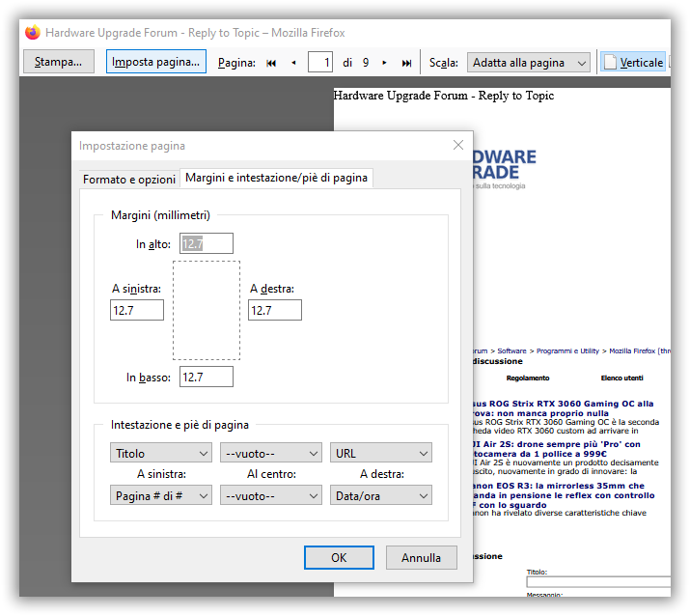Cancel dialog with Annulla button
This screenshot has width=690, height=616.
pyautogui.click(x=421, y=557)
